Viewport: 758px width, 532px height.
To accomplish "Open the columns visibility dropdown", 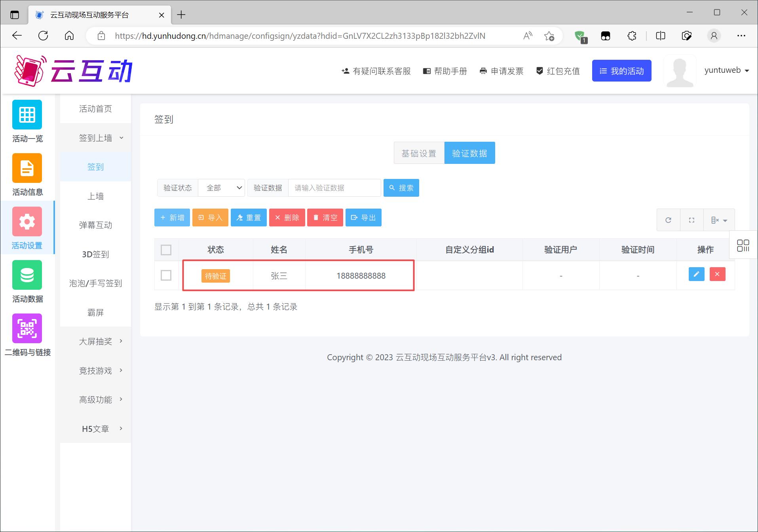I will point(719,220).
